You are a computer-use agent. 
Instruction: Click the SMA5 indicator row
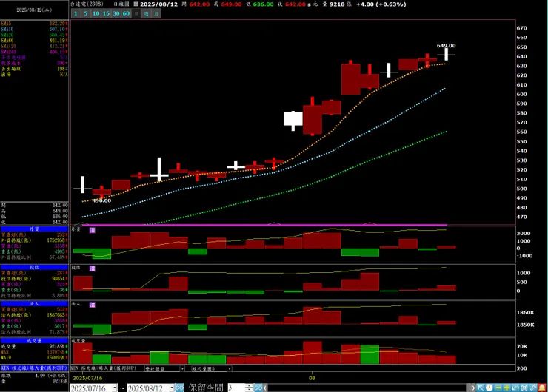coord(34,24)
